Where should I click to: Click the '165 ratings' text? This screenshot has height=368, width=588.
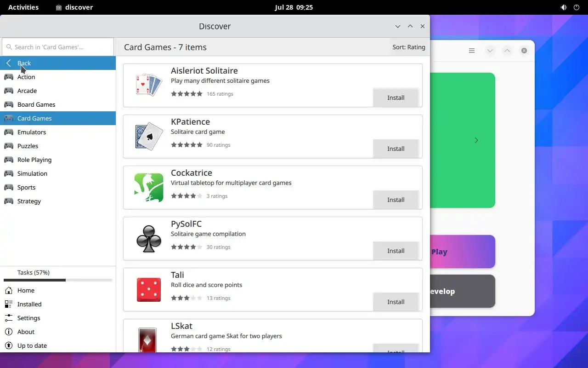coord(220,94)
